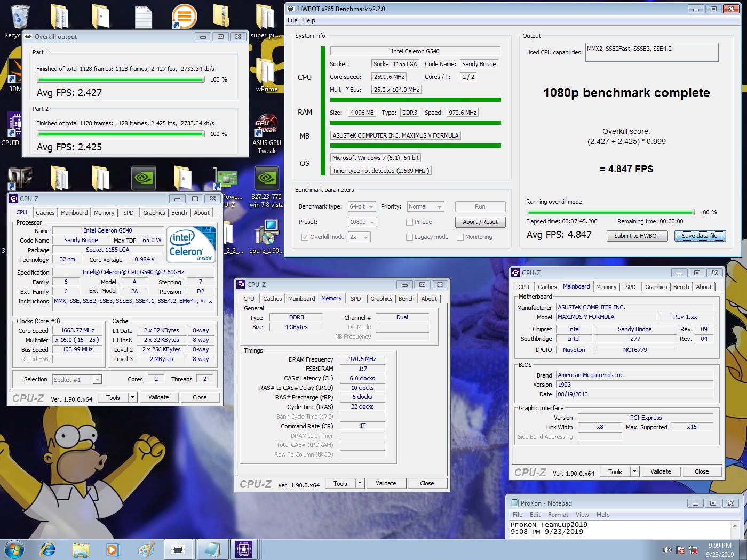747x560 pixels.
Task: Click the Used CPU capabilities field
Action: point(652,52)
